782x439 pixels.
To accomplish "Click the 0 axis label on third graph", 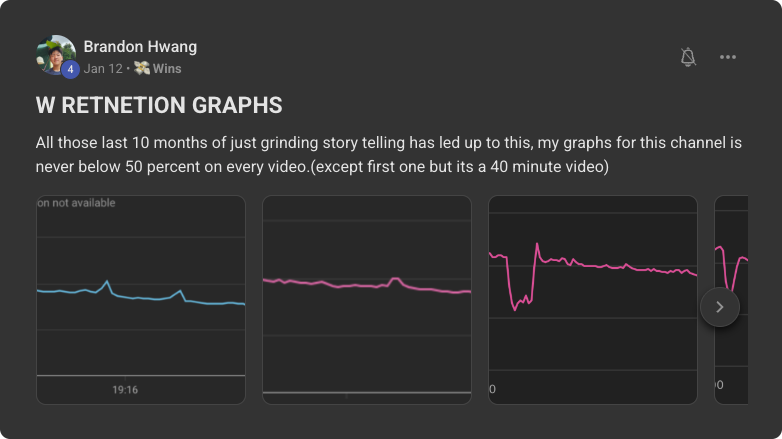I will click(492, 389).
